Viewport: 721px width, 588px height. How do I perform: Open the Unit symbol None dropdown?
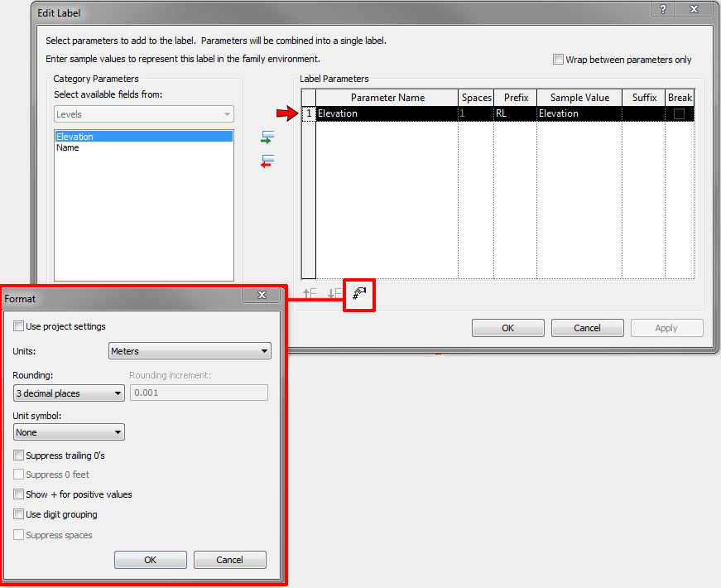pos(69,432)
